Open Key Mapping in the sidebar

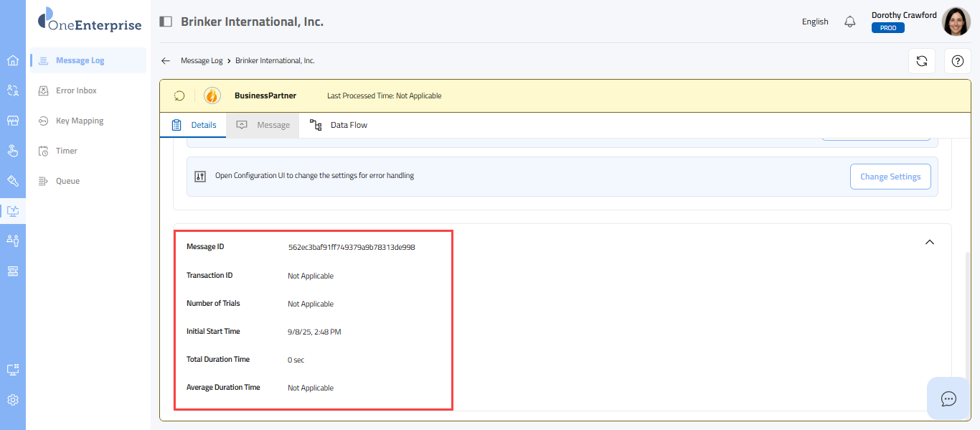(x=80, y=121)
